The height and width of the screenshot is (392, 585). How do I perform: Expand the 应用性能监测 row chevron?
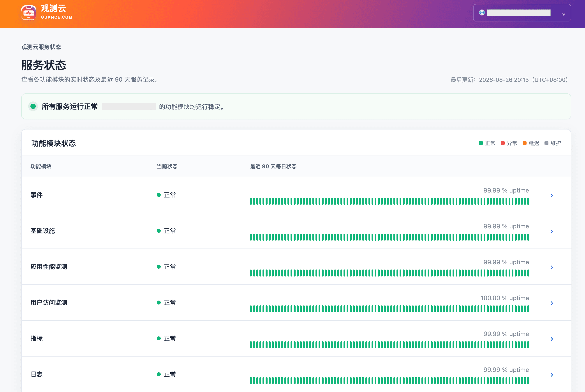point(552,267)
